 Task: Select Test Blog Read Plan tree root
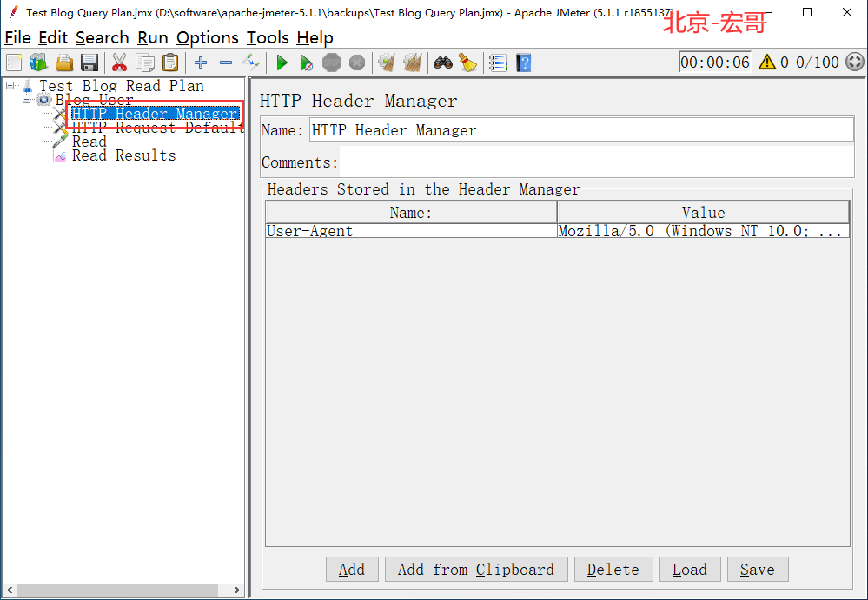coord(122,86)
